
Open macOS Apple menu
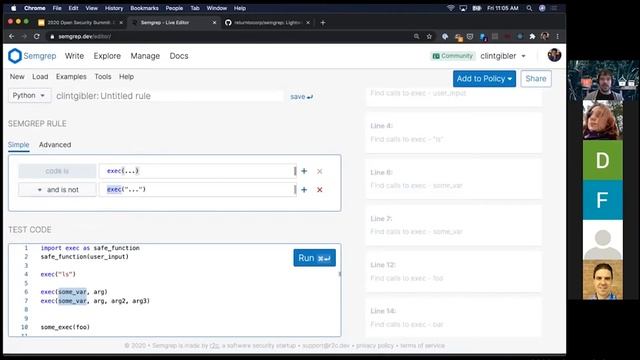coord(13,8)
